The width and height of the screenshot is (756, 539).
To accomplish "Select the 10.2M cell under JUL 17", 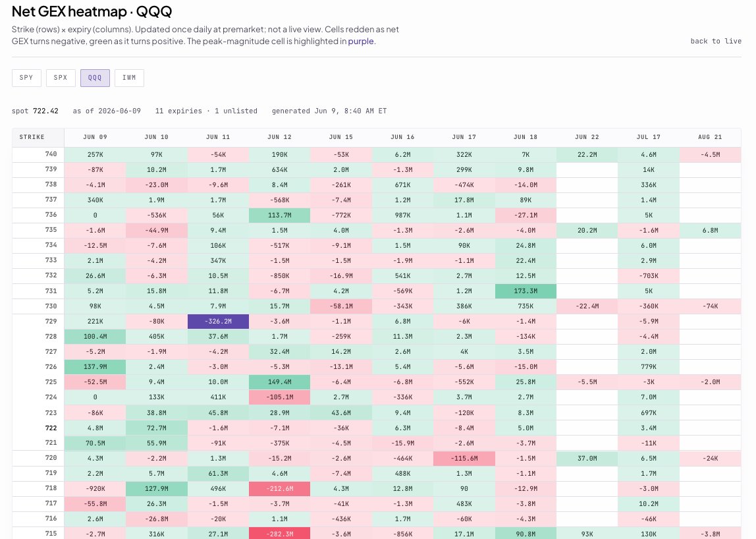I will pyautogui.click(x=649, y=504).
